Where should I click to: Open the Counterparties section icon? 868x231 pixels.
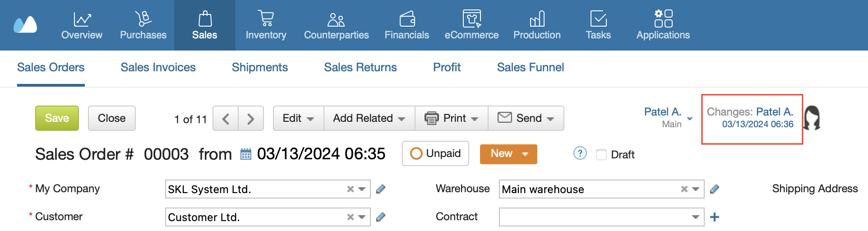tap(336, 19)
